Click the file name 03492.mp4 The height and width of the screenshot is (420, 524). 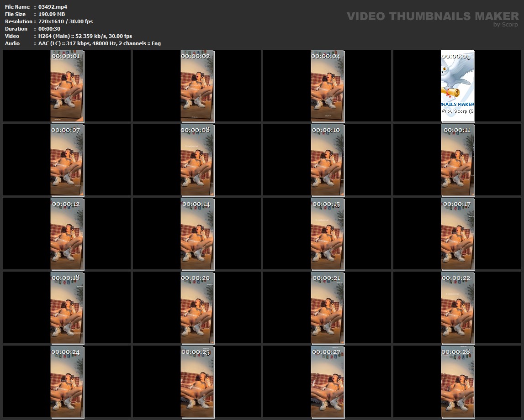coord(53,7)
